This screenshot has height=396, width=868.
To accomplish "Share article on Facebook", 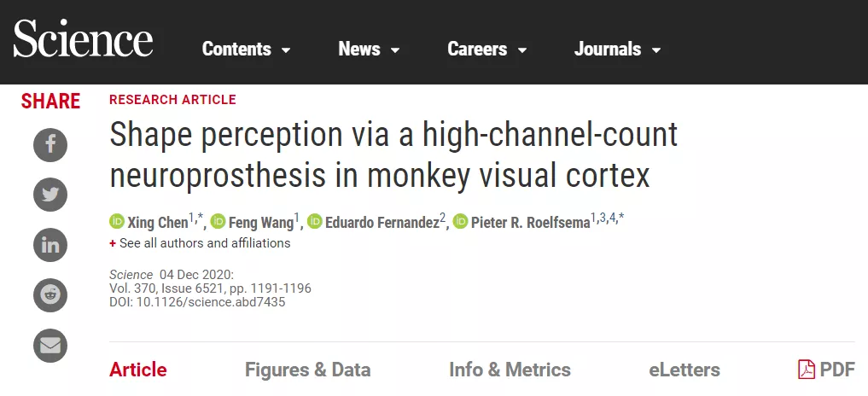I will (x=50, y=145).
